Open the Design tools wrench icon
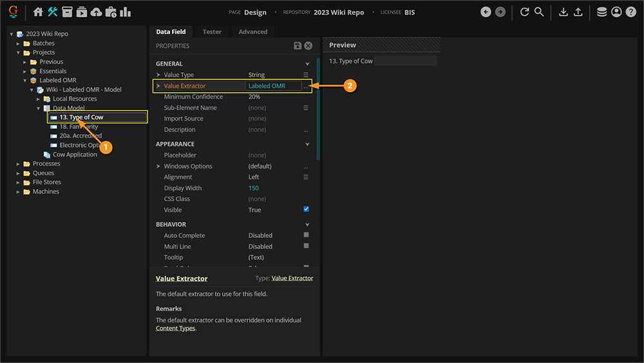 (x=53, y=12)
